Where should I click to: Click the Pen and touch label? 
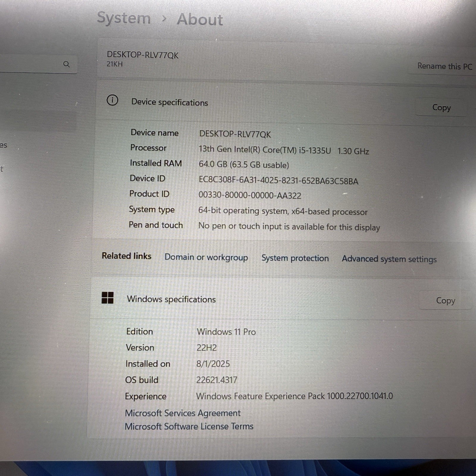156,225
